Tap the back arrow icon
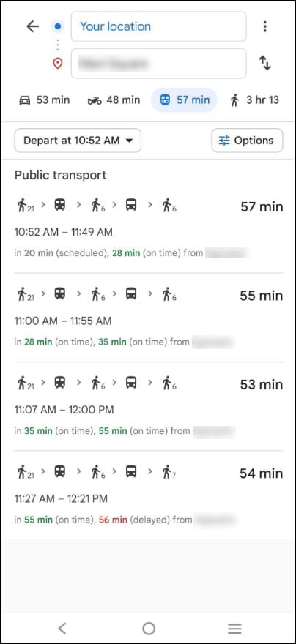 (x=32, y=26)
